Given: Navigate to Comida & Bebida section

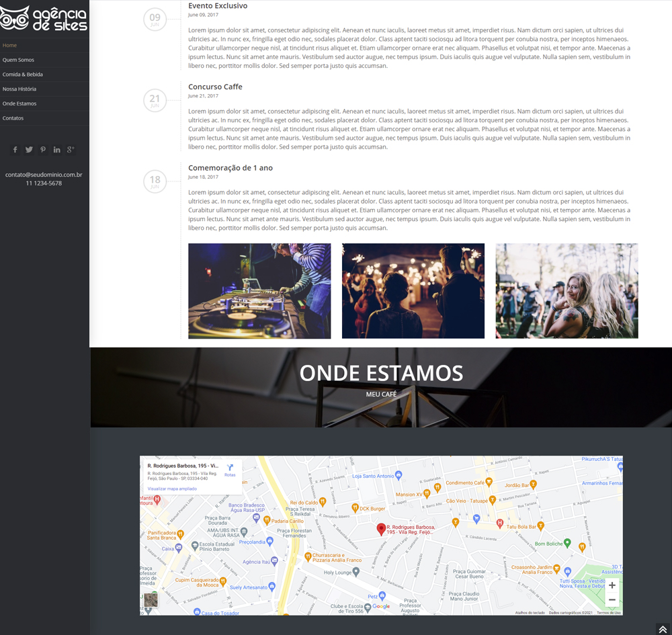Looking at the screenshot, I should 22,75.
